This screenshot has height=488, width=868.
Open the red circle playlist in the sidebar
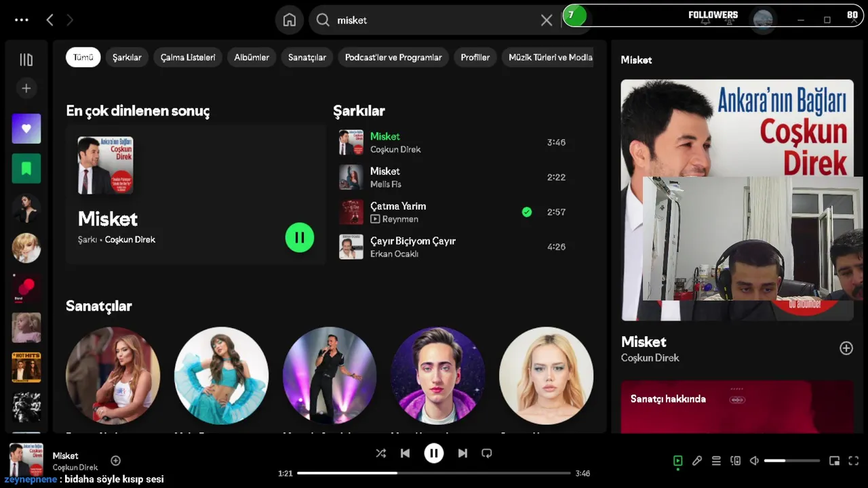pyautogui.click(x=26, y=288)
